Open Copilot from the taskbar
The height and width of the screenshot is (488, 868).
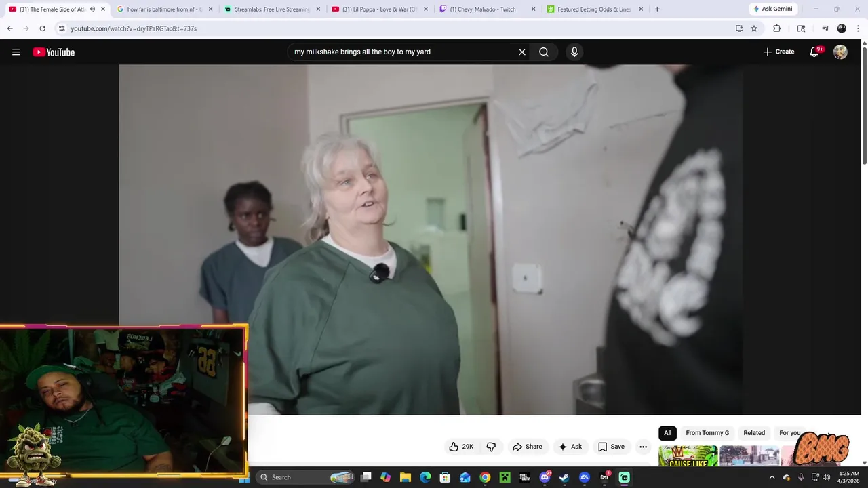[385, 477]
